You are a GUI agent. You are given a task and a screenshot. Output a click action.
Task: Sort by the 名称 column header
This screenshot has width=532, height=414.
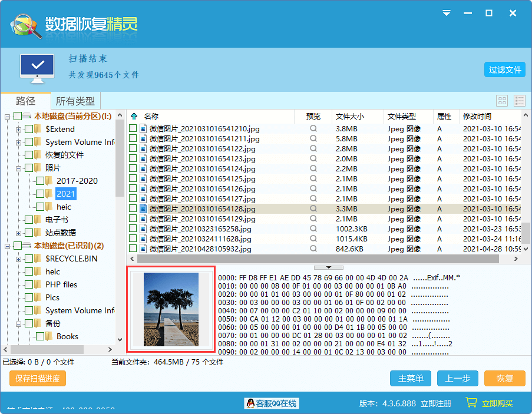click(151, 116)
